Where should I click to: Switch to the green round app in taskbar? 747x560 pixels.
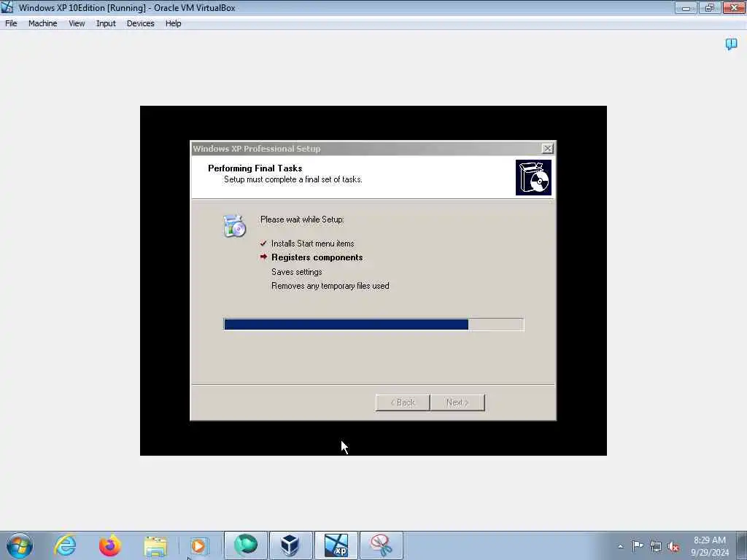[x=246, y=545]
